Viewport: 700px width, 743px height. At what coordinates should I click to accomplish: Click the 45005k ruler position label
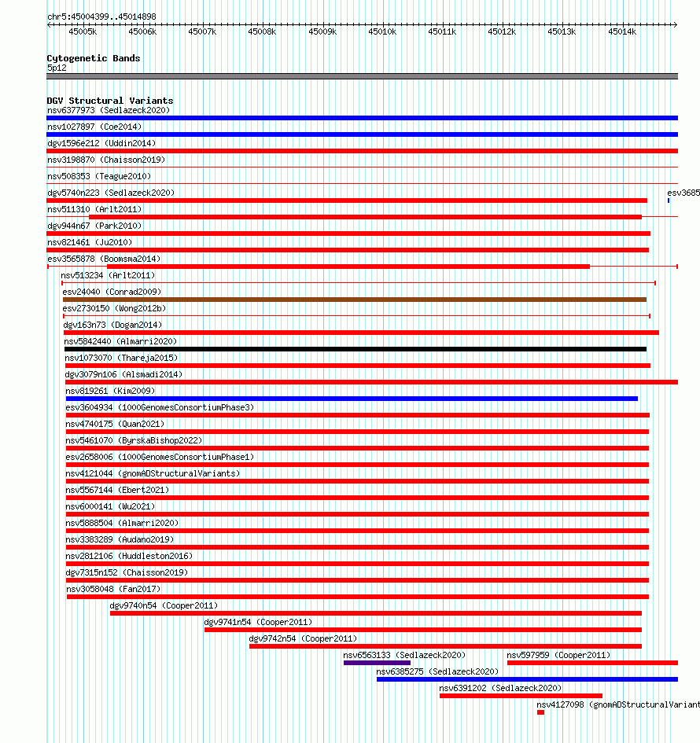[x=83, y=31]
